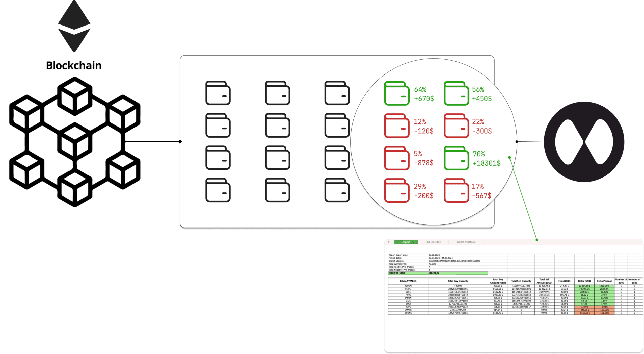
Task: Click the blockchain cubes network icon
Action: click(75, 142)
